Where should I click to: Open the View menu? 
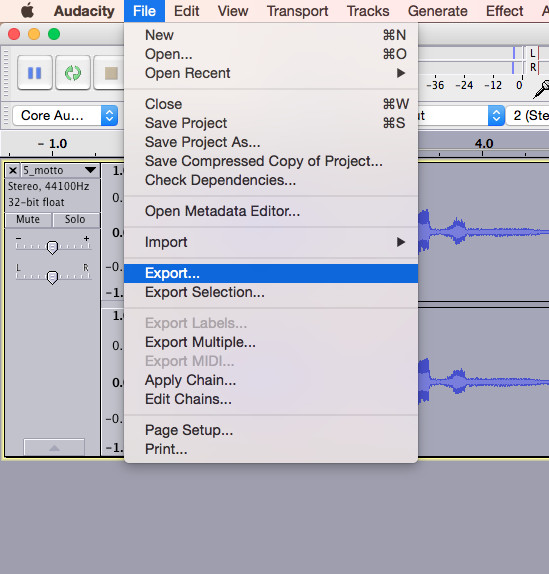(x=233, y=11)
